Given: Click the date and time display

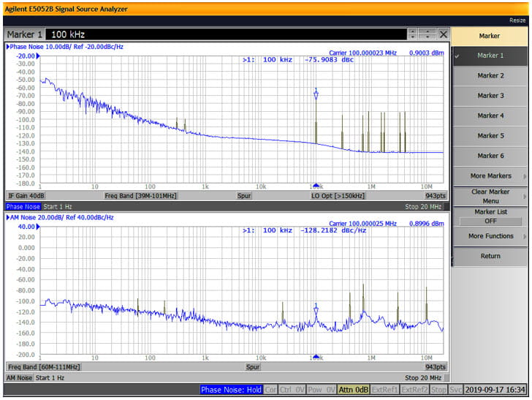Looking at the screenshot, I should pyautogui.click(x=495, y=390).
